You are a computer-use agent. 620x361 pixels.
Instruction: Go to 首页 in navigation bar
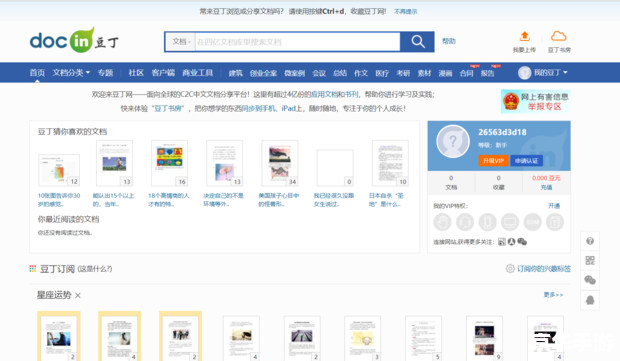37,73
